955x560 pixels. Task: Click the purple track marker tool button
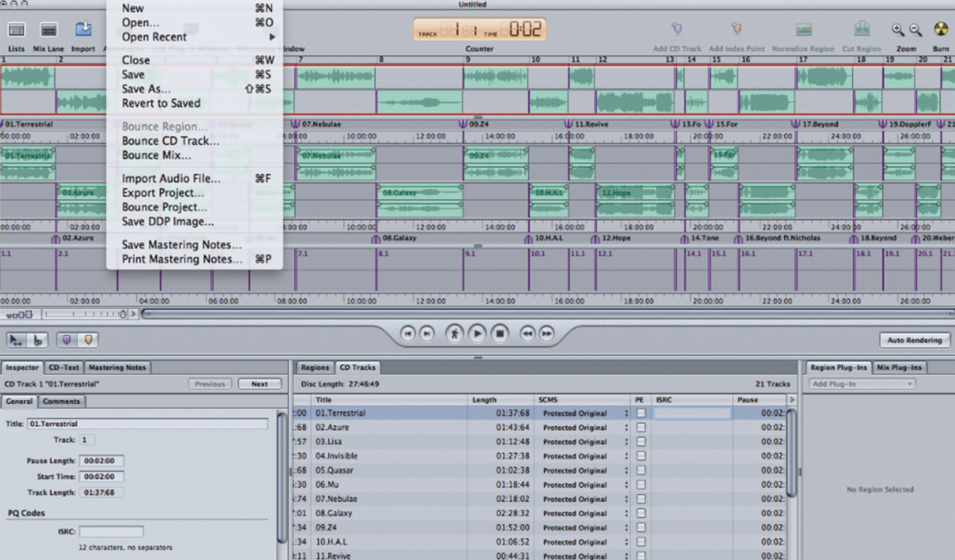coord(67,340)
